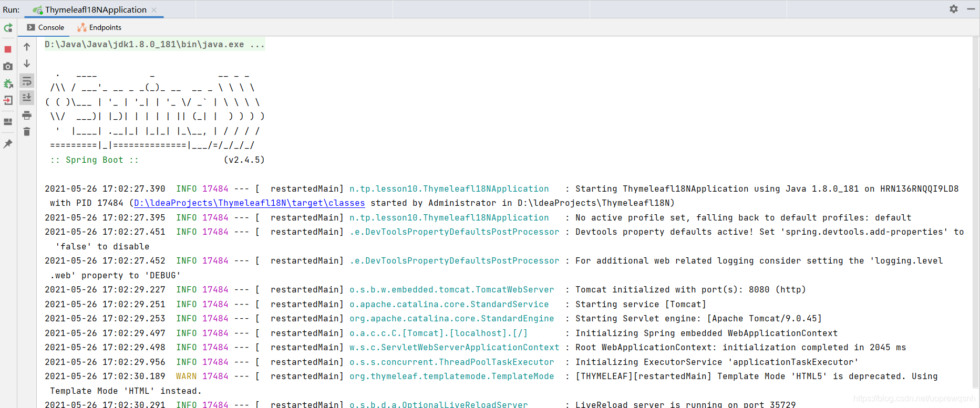Viewport: 980px width, 408px height.
Task: Click the bug icon with green arrow
Action: pyautogui.click(x=8, y=83)
